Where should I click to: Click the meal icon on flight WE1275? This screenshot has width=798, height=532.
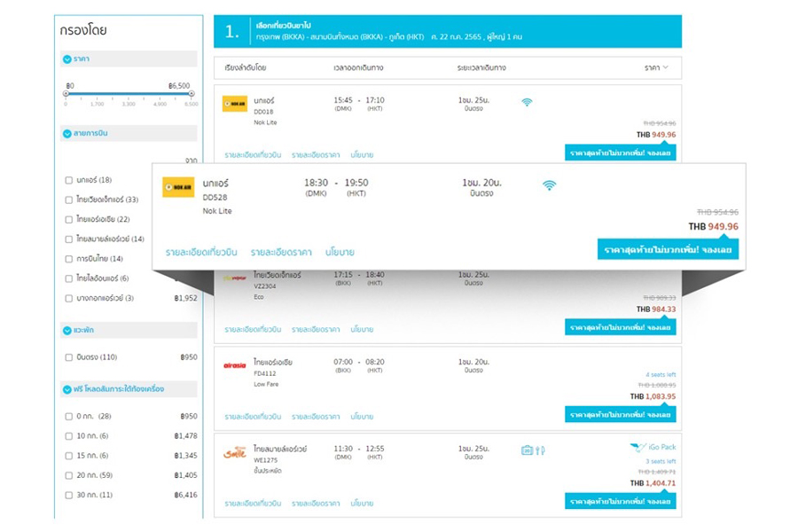click(540, 450)
